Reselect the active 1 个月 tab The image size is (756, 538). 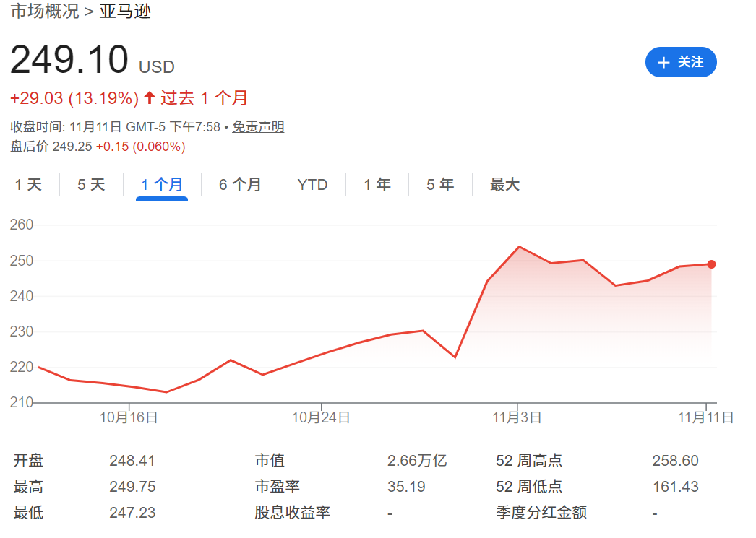pos(160,184)
